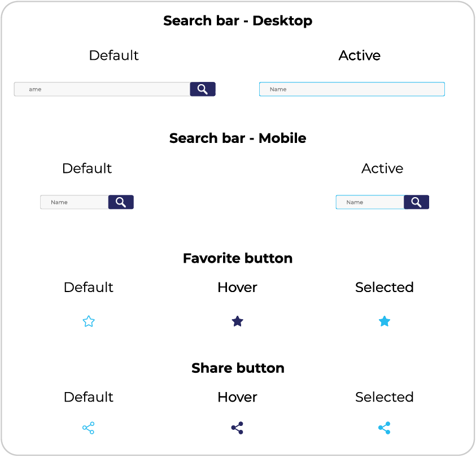Click the mobile active Name input field
This screenshot has width=476, height=457.
pyautogui.click(x=370, y=202)
